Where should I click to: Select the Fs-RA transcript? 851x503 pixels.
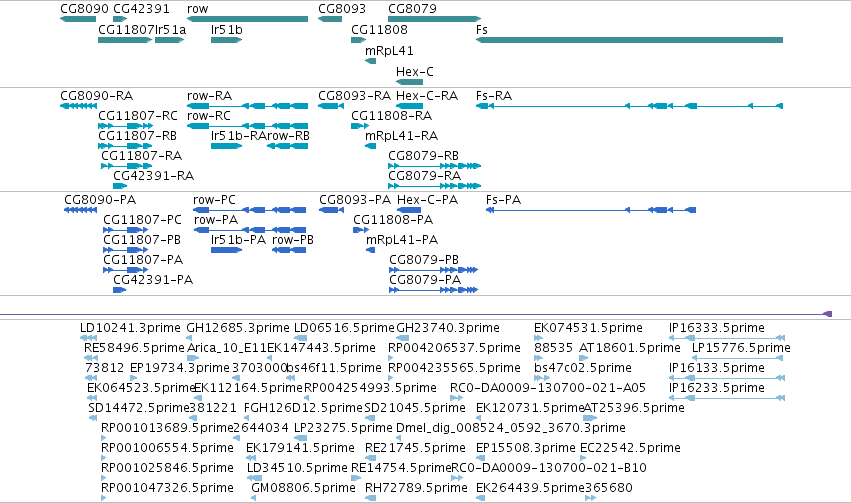[630, 106]
